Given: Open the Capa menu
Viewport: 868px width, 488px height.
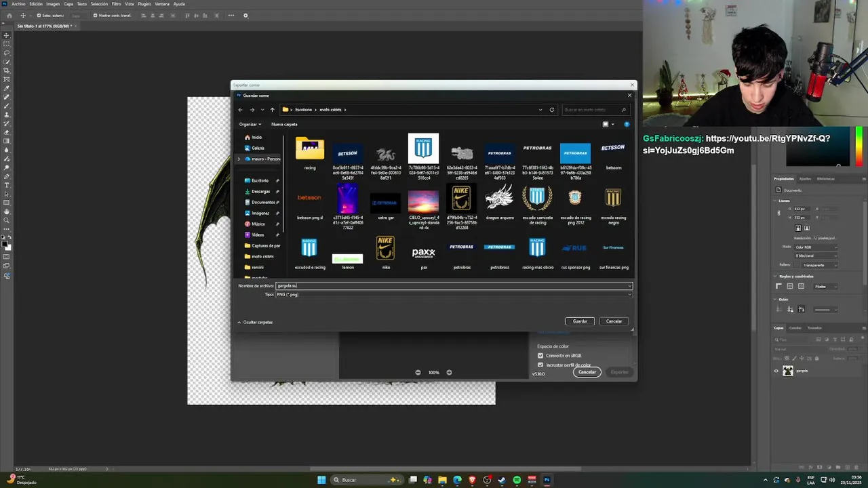Looking at the screenshot, I should (68, 4).
